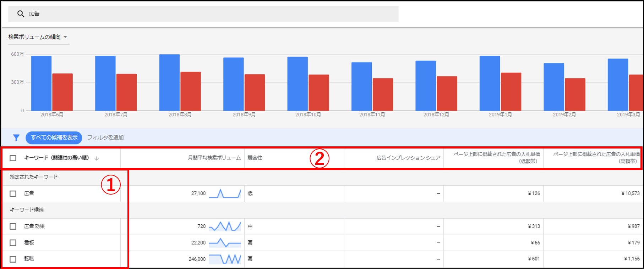Click the 広告インプレッション シェア column header
Image resolution: width=644 pixels, height=269 pixels.
(x=409, y=158)
